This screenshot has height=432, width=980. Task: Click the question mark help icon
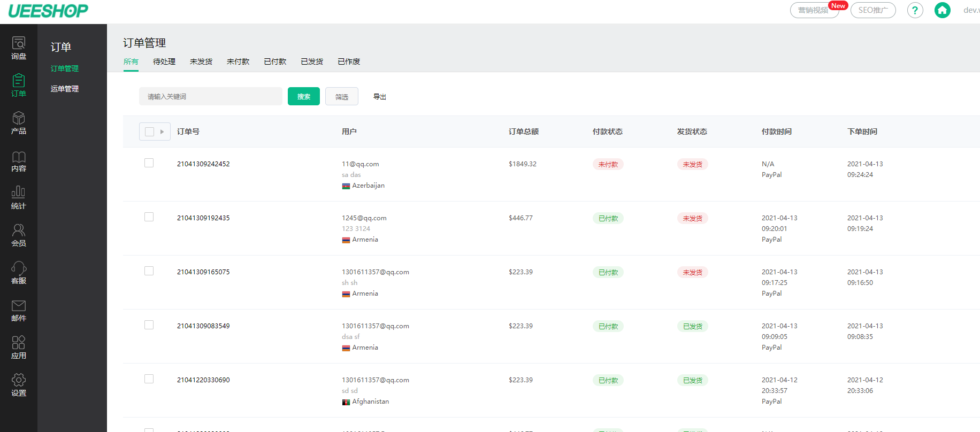click(x=915, y=10)
